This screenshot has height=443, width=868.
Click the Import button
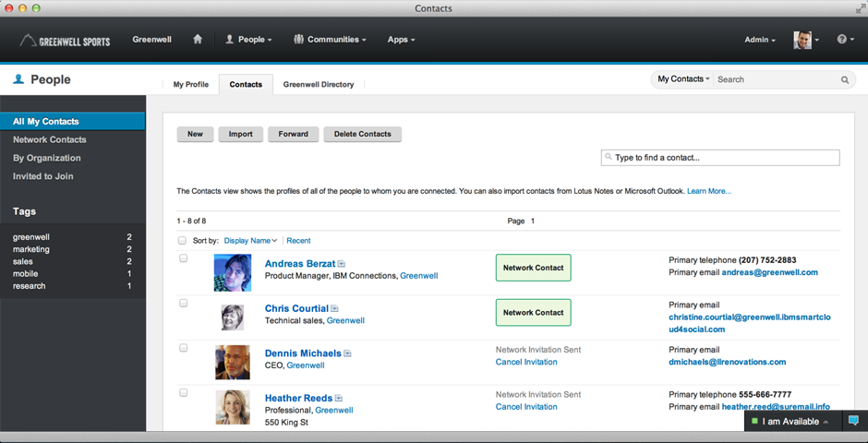(x=241, y=134)
